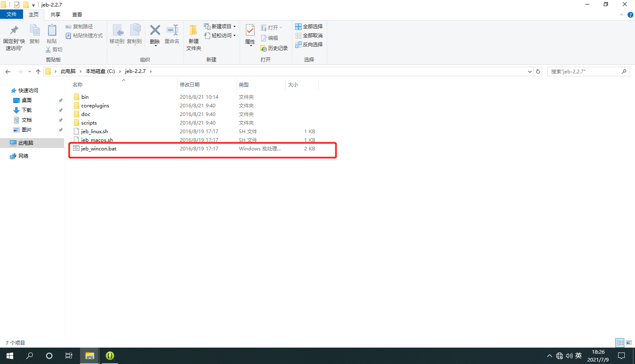The height and width of the screenshot is (364, 635).
Task: Click the search box for jeb-2.2.7
Action: pyautogui.click(x=585, y=71)
